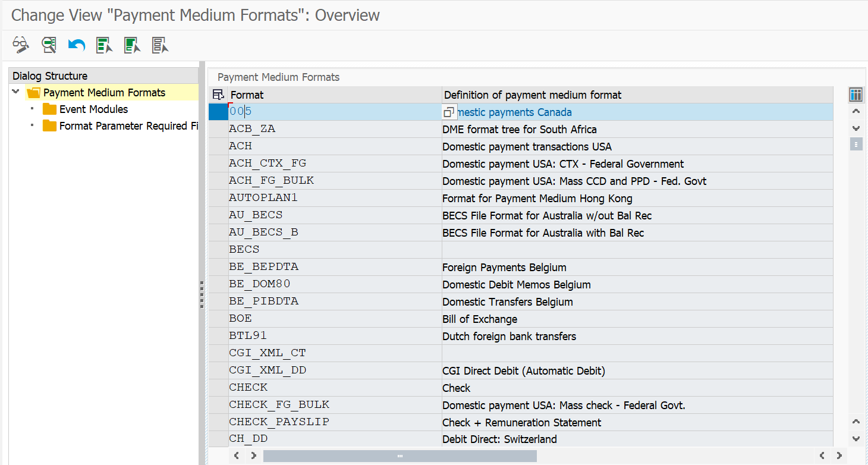Click the Format column header
Screen dimensions: 868x465
tap(335, 95)
